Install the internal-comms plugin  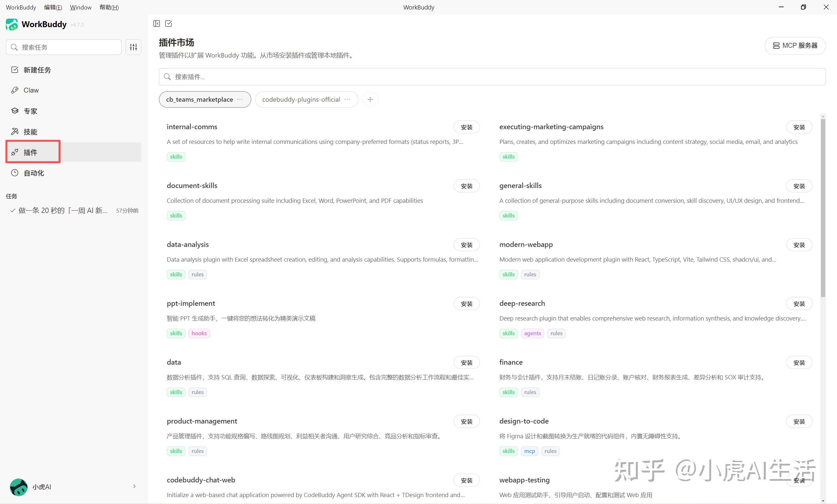[466, 127]
